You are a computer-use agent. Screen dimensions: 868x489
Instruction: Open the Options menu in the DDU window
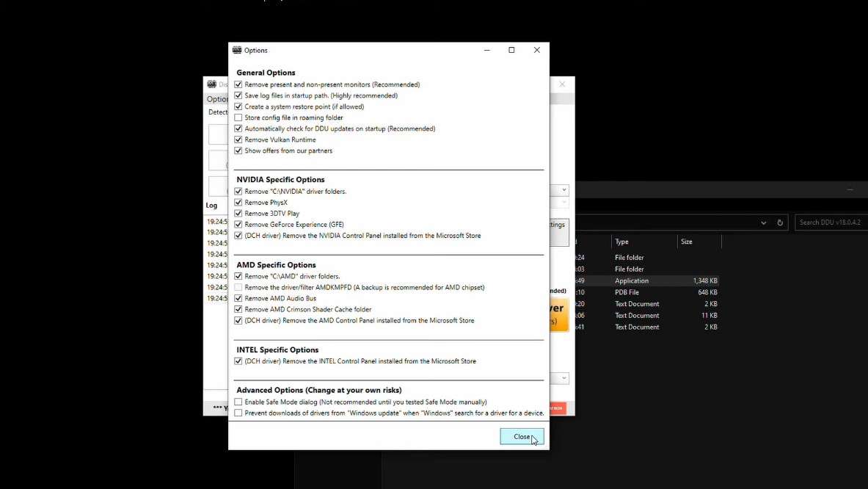coord(216,98)
